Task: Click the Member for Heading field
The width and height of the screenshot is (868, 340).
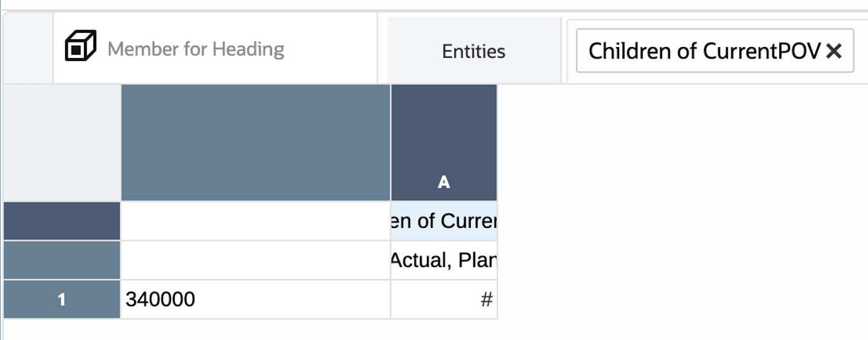Action: [x=195, y=49]
